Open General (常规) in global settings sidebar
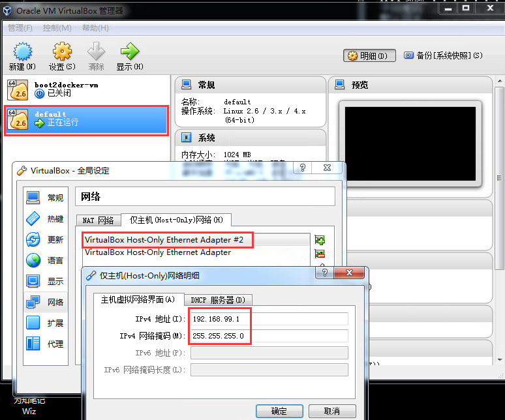 [45, 198]
